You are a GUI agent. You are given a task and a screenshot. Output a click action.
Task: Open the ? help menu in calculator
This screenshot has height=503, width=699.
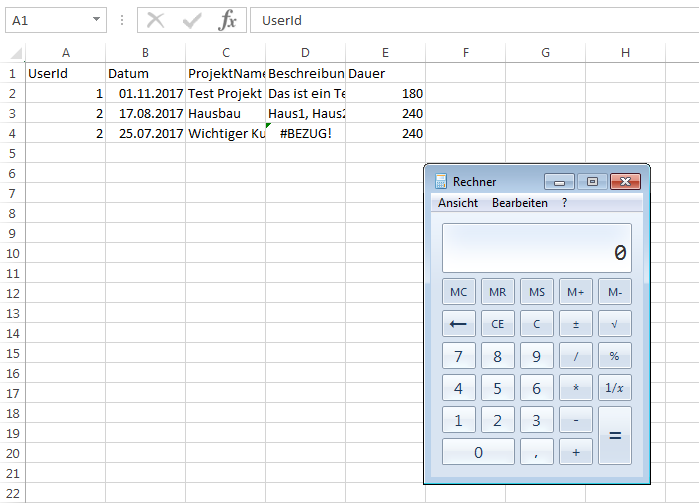(564, 203)
